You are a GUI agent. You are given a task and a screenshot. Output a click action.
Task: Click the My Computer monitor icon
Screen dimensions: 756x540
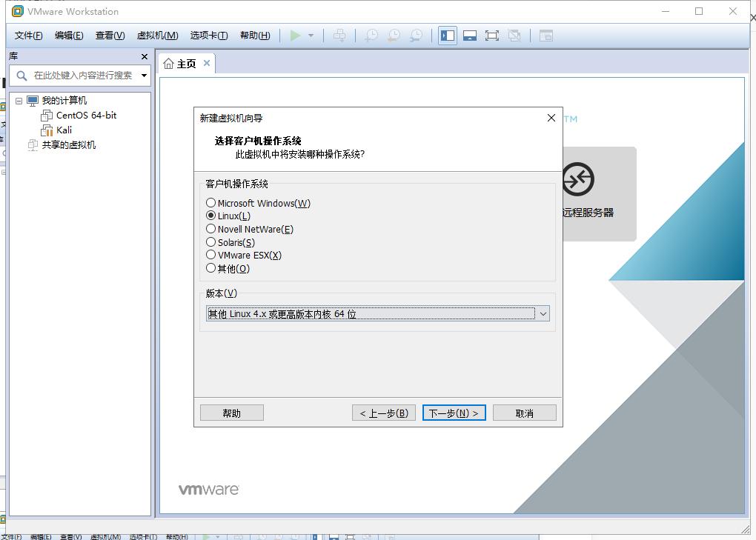pyautogui.click(x=33, y=101)
